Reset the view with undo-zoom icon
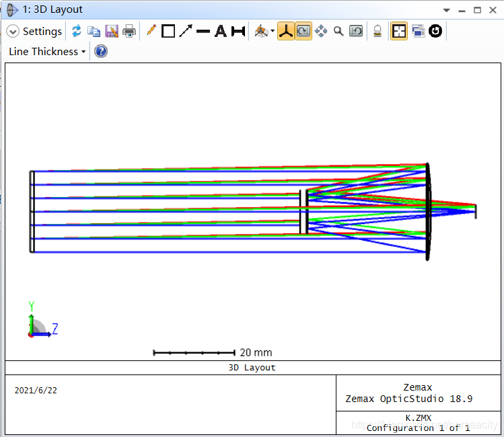The height and width of the screenshot is (437, 504). (x=356, y=31)
